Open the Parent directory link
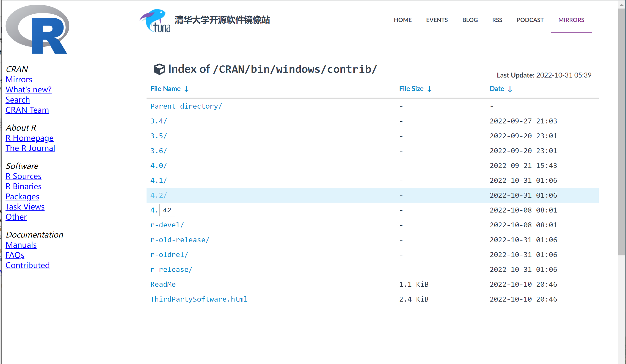 tap(186, 106)
